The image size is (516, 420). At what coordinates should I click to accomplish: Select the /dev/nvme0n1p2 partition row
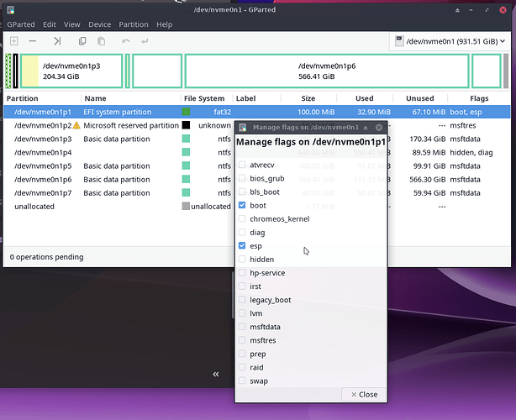pyautogui.click(x=118, y=125)
